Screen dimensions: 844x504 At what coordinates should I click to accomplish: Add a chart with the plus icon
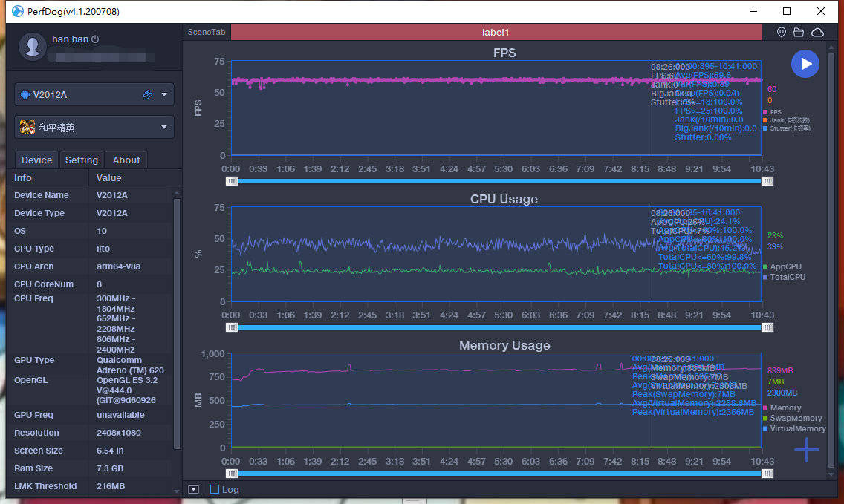(x=806, y=450)
